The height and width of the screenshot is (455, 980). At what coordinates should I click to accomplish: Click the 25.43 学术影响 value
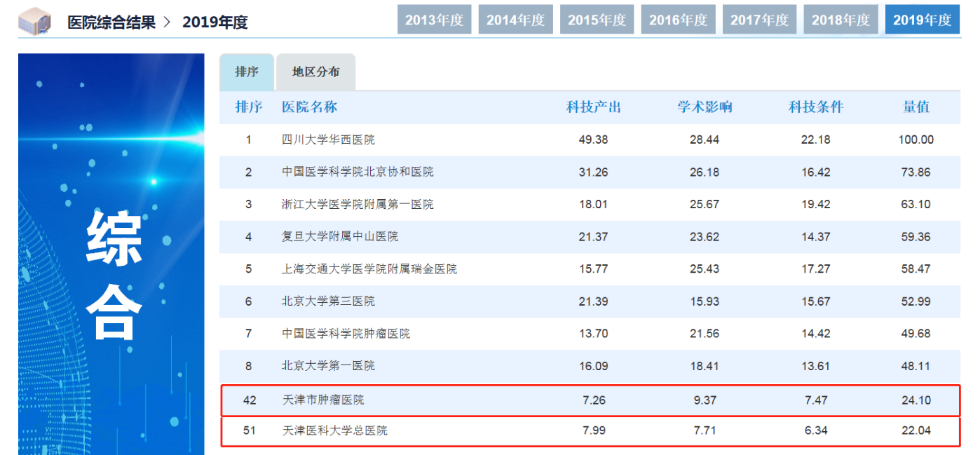705,269
